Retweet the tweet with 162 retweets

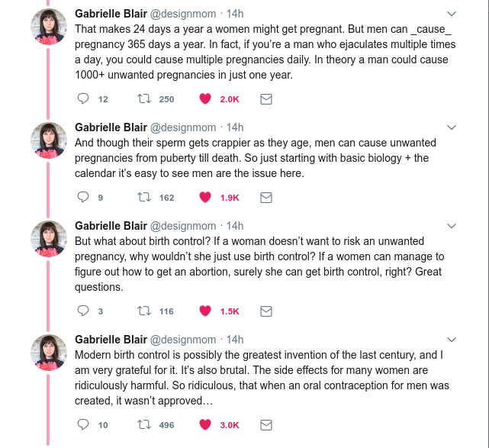click(143, 198)
